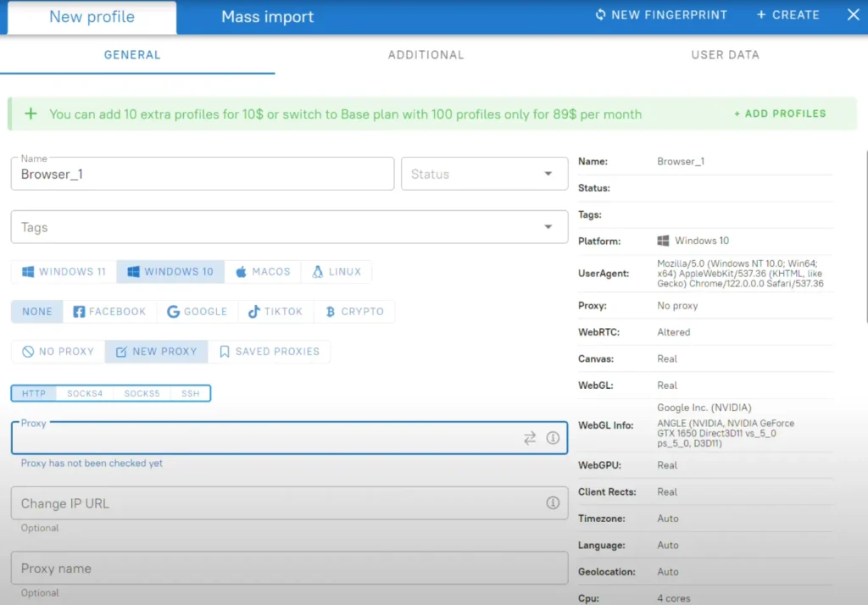Select None profile type

click(37, 312)
